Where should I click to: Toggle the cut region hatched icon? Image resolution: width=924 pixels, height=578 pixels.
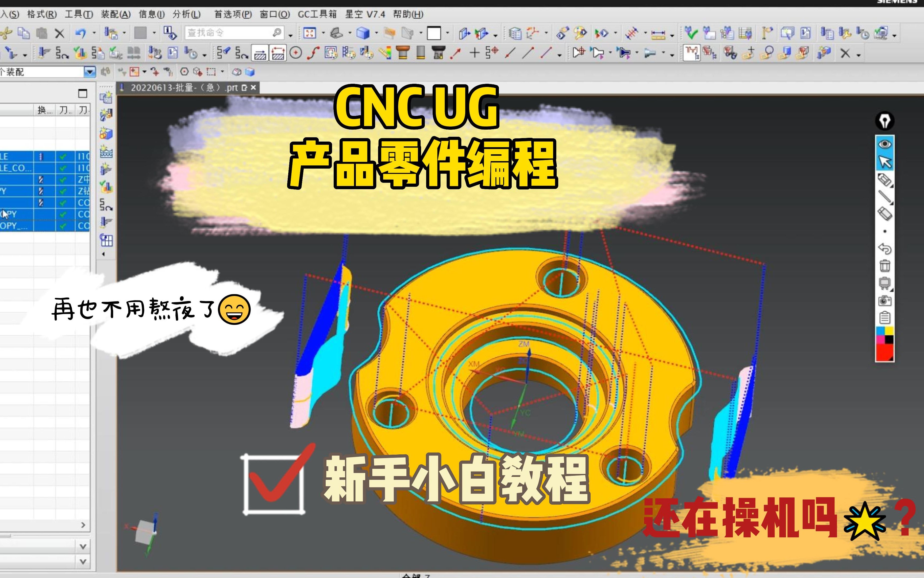point(278,53)
